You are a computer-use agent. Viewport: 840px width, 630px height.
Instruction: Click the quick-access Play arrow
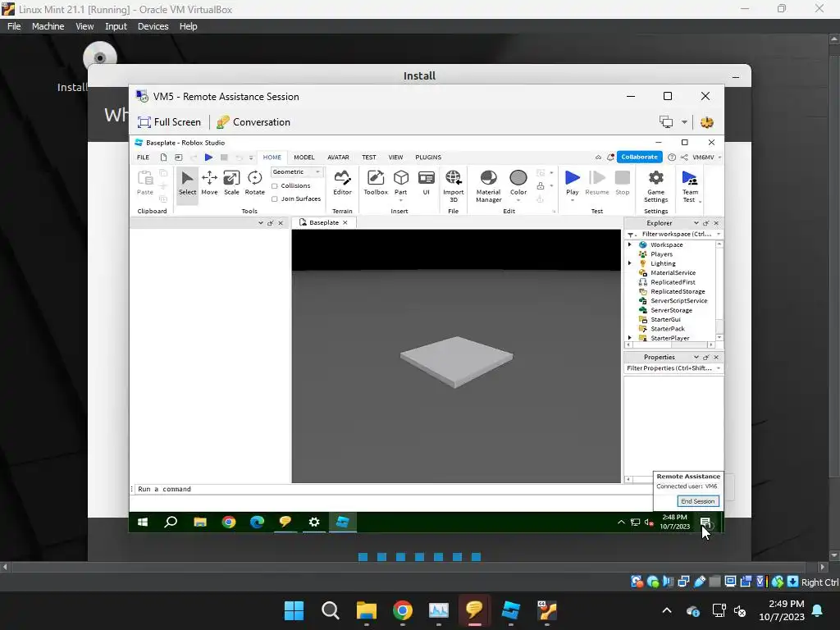[x=209, y=157]
